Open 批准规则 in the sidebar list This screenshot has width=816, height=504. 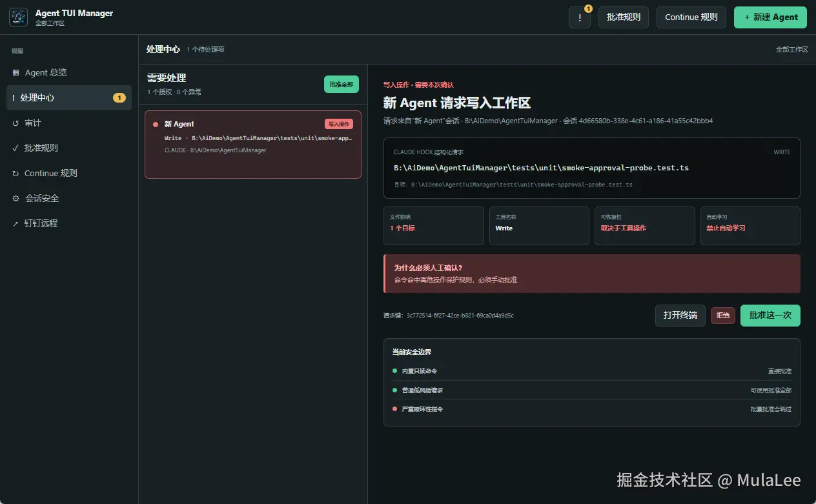[x=69, y=148]
